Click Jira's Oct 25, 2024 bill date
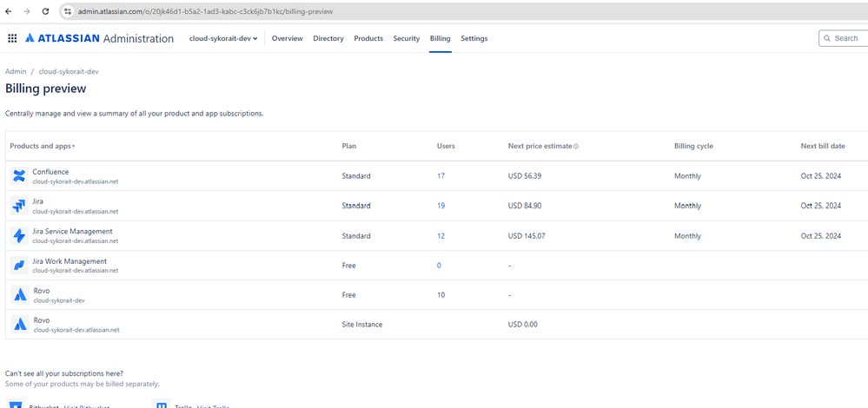 (x=821, y=206)
